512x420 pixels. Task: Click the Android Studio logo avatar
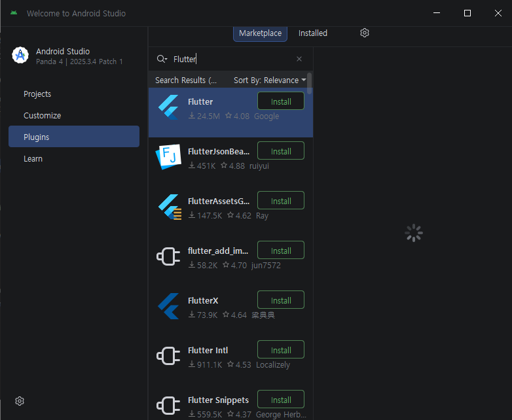(x=20, y=55)
